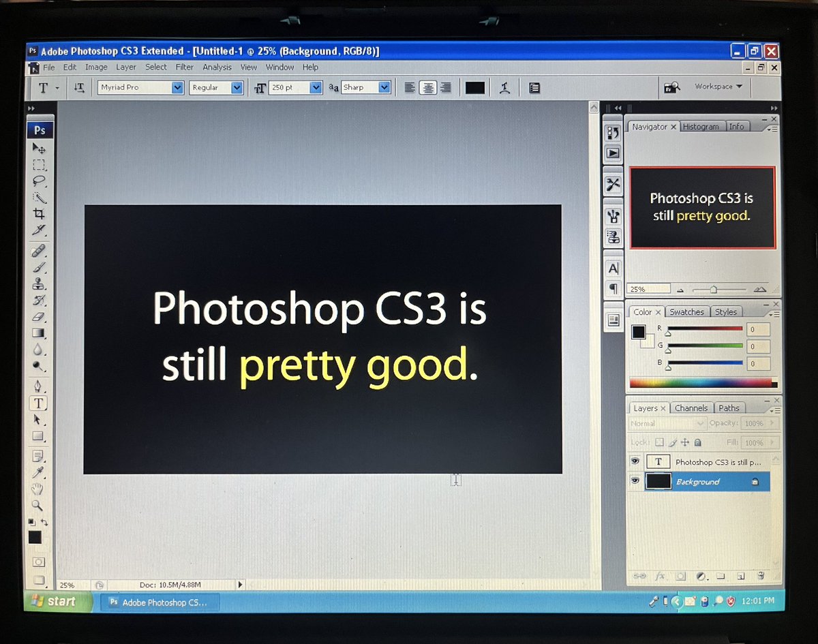Image resolution: width=818 pixels, height=644 pixels.
Task: Toggle Quick Mask mode button
Action: coord(39,562)
